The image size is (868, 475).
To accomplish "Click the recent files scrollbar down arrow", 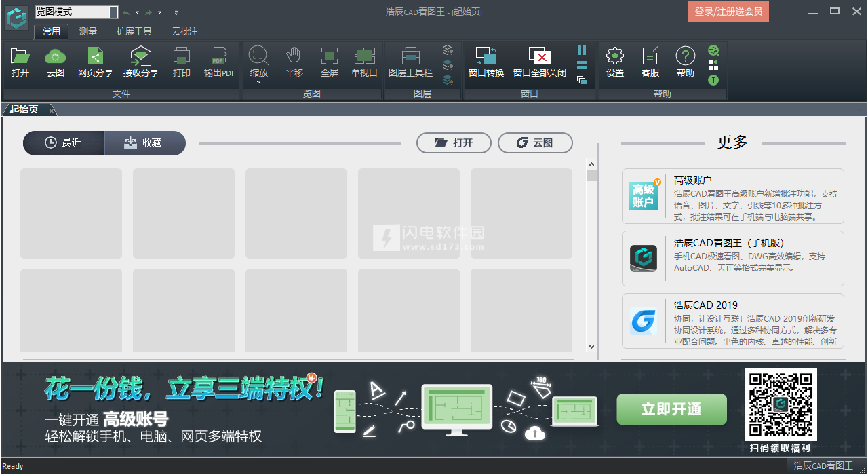I will [x=591, y=347].
